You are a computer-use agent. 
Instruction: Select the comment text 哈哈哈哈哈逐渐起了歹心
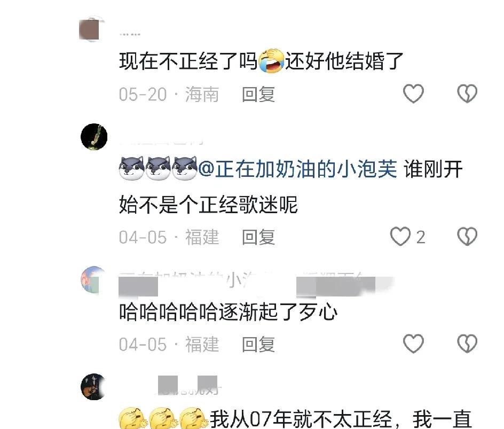pos(228,312)
